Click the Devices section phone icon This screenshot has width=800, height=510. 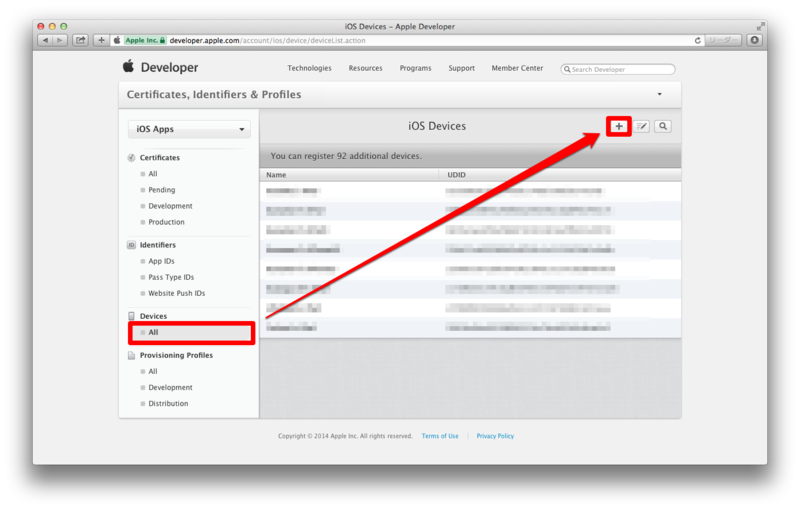coord(131,316)
